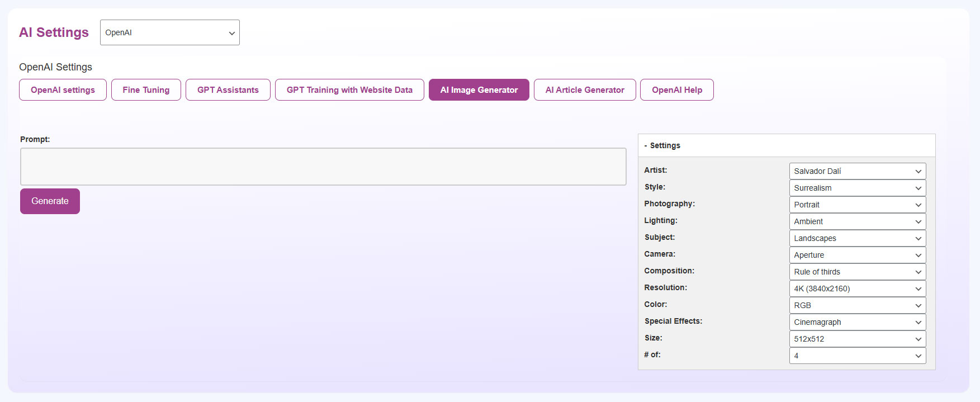Open the OpenAI Help tab
The width and height of the screenshot is (980, 402).
click(x=676, y=90)
